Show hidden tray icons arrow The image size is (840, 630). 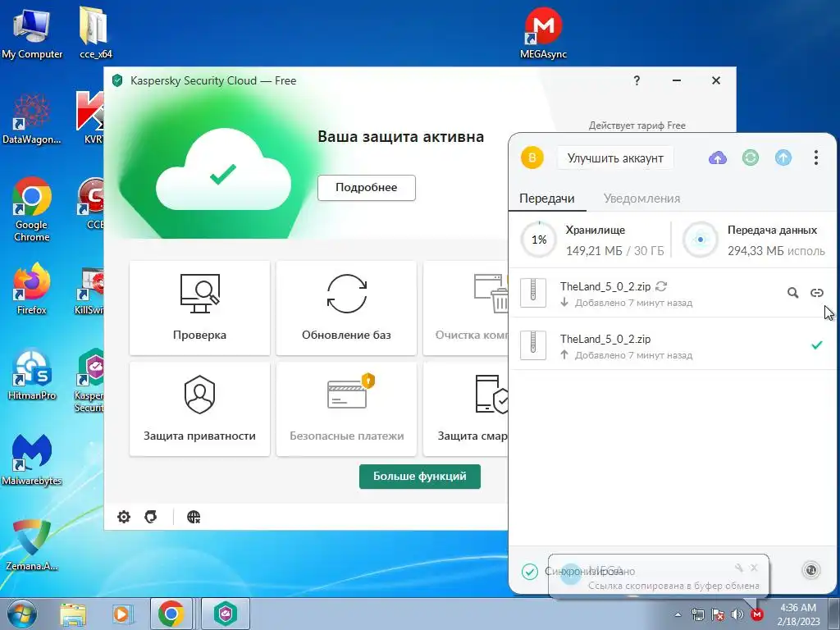tap(678, 614)
